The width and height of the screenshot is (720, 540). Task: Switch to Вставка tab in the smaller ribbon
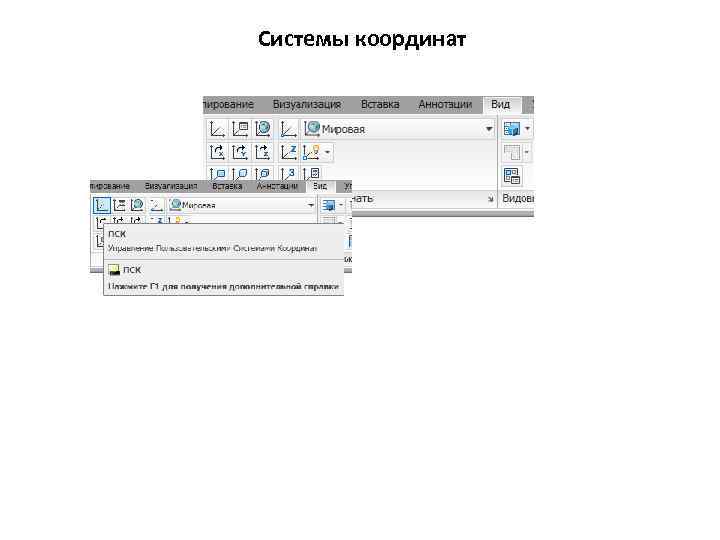coord(227,186)
